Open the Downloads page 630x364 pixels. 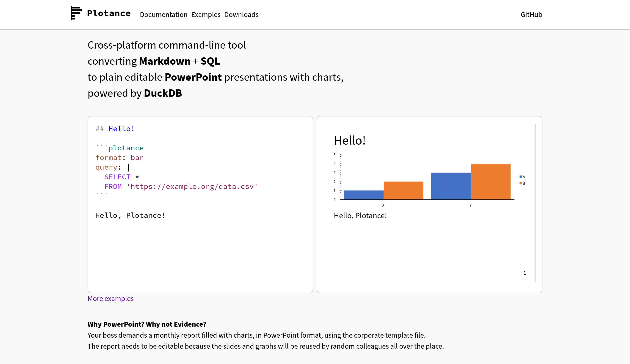(x=241, y=14)
